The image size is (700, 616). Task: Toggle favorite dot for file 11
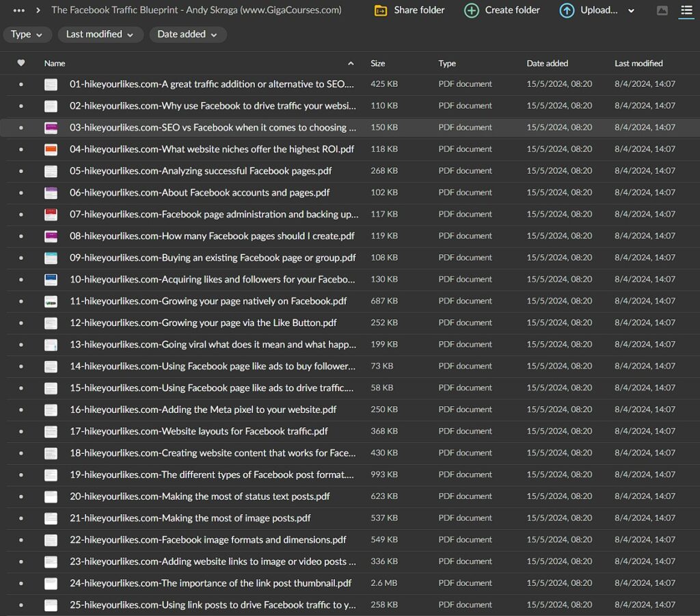click(x=21, y=302)
